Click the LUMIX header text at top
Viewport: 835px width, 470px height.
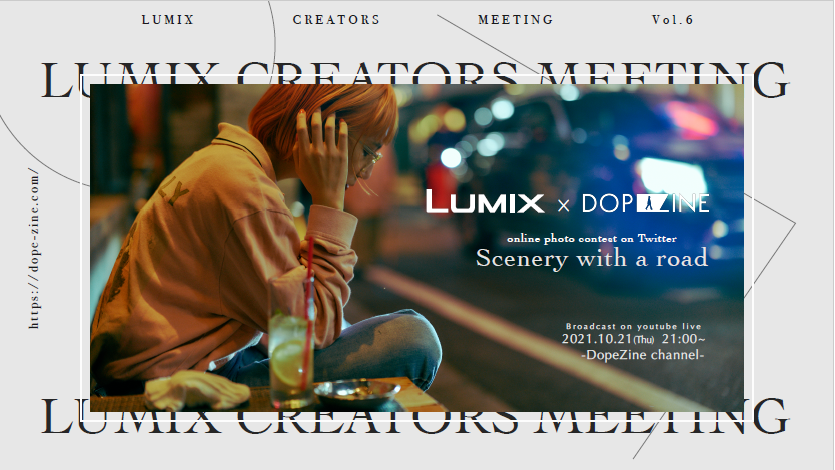pyautogui.click(x=168, y=20)
